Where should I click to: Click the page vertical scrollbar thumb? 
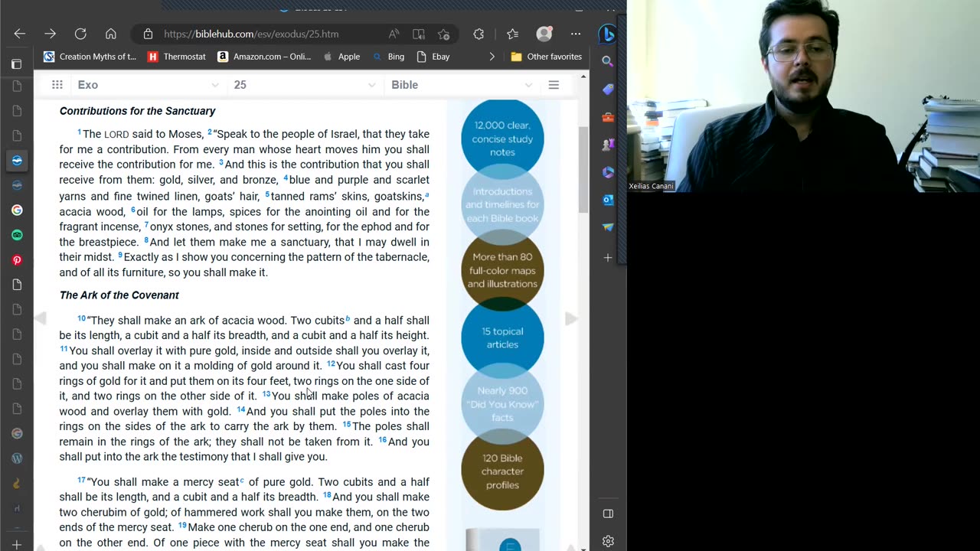pos(583,170)
